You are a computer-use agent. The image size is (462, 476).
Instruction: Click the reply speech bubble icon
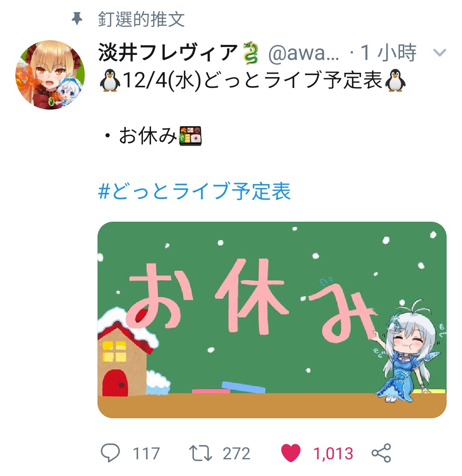click(110, 453)
